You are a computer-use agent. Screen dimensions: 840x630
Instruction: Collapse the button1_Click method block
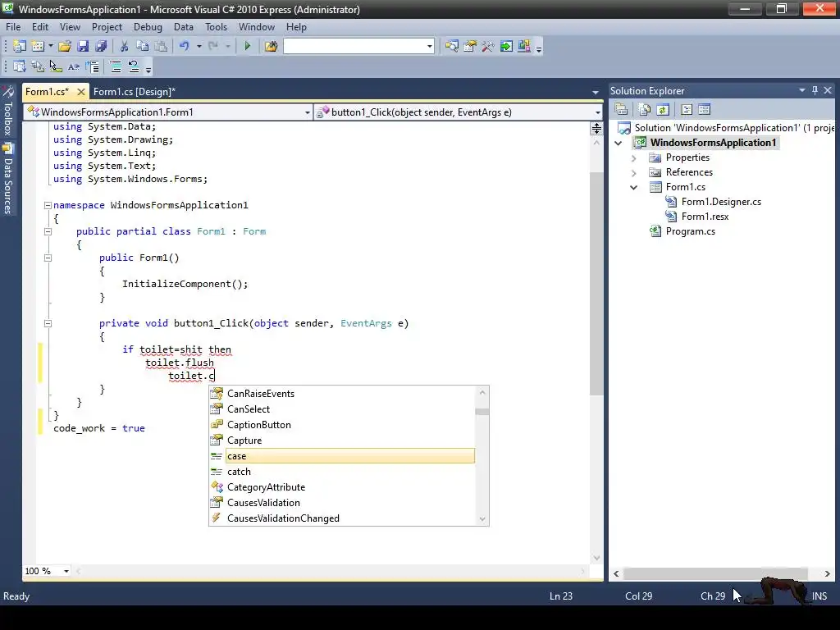(48, 323)
